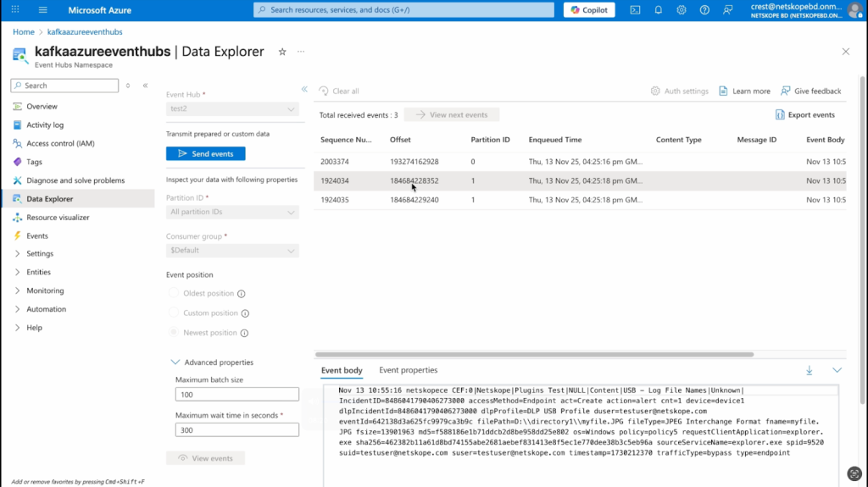The image size is (868, 487).
Task: Click the horizontal scrollbar under events table
Action: (534, 354)
